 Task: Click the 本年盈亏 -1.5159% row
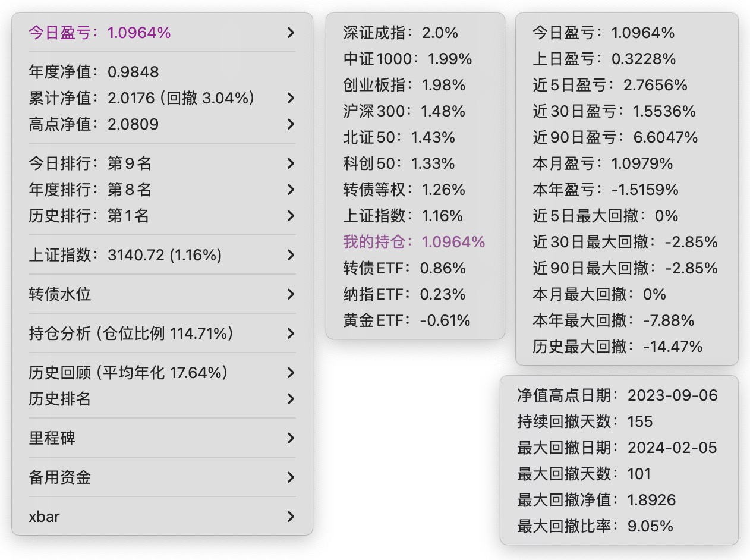click(605, 190)
